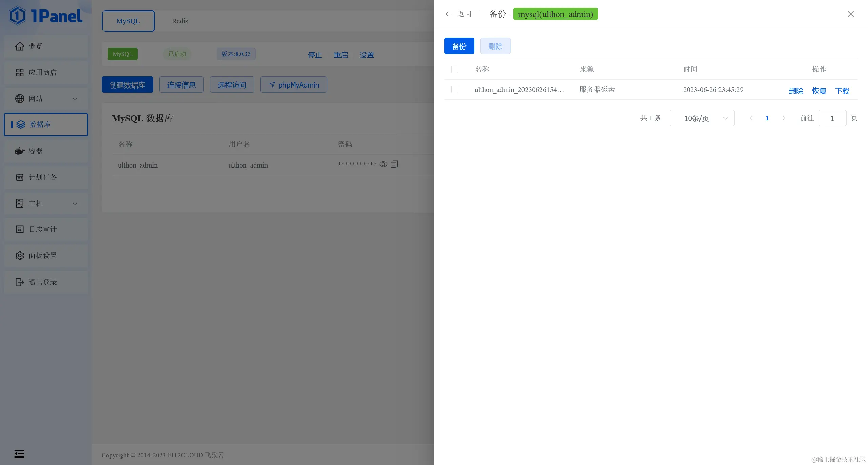Expand the 网站 sidebar submenu
This screenshot has height=465, width=868.
coord(75,99)
